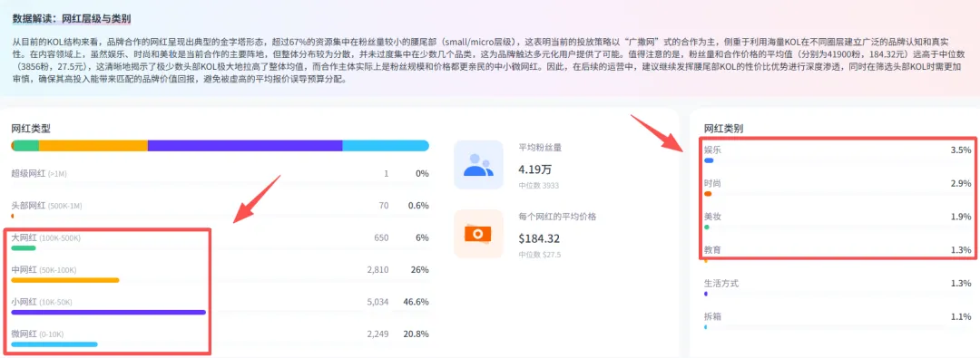Click the 1.1% unboxing percentage
Image resolution: width=980 pixels, height=358 pixels.
(961, 316)
